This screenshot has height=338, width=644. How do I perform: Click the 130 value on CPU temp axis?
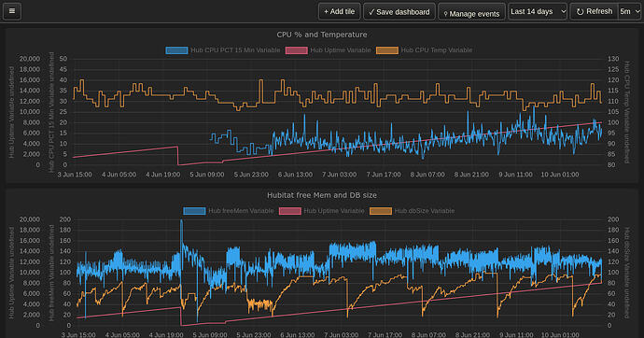[x=613, y=59]
